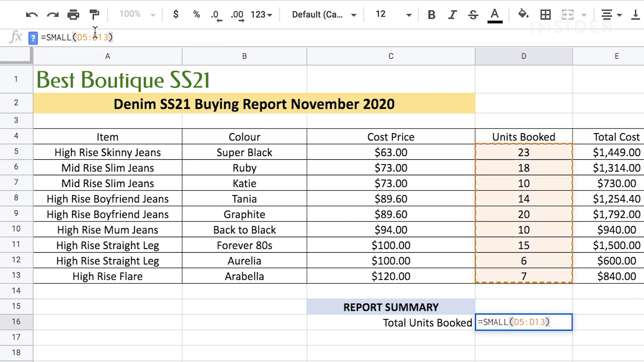Click the Redo arrow icon
Viewport: 644px width, 362px height.
(53, 15)
